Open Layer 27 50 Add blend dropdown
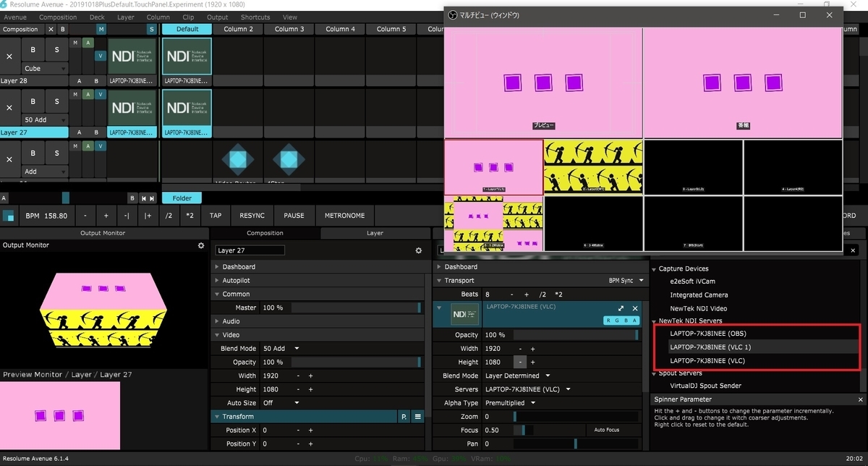868x466 pixels. coord(45,119)
